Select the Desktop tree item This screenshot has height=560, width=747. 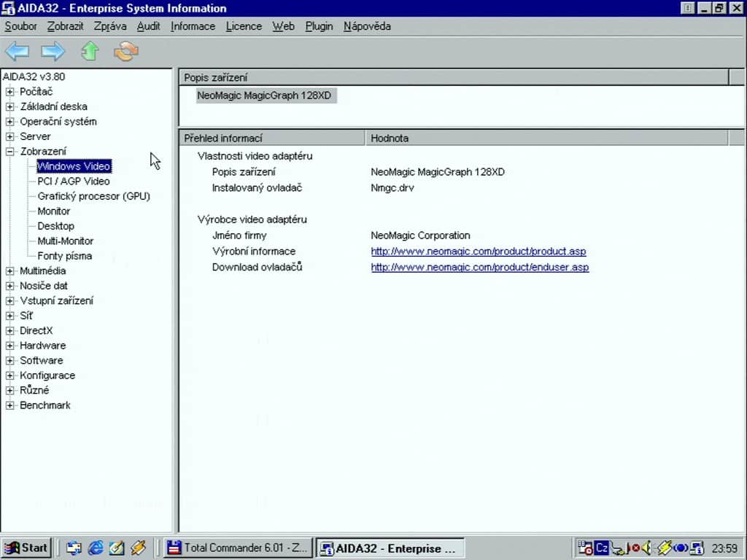point(55,226)
